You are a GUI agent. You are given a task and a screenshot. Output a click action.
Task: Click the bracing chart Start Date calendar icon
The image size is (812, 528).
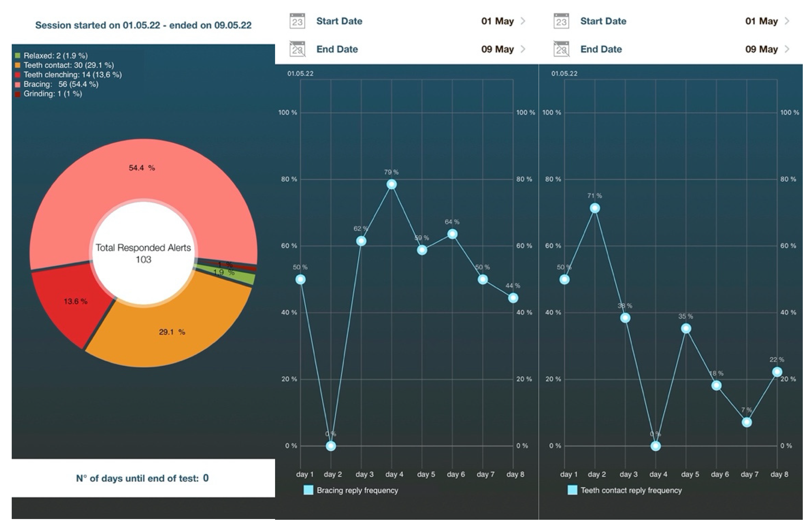point(297,21)
